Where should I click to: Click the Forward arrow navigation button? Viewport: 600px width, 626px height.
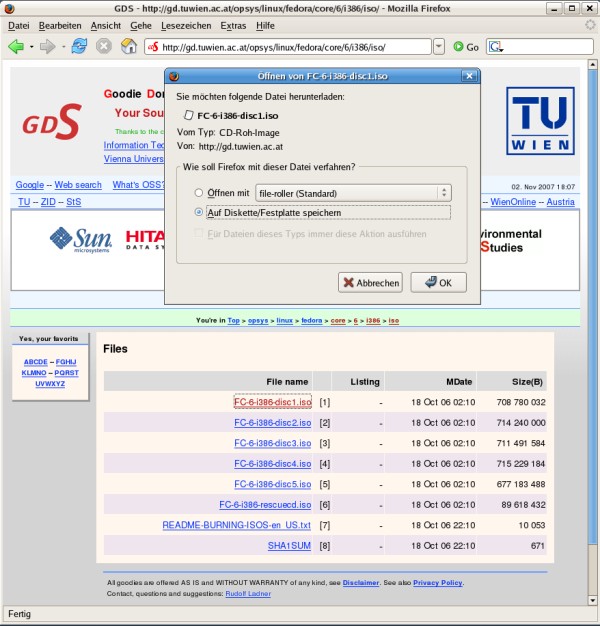coord(47,47)
